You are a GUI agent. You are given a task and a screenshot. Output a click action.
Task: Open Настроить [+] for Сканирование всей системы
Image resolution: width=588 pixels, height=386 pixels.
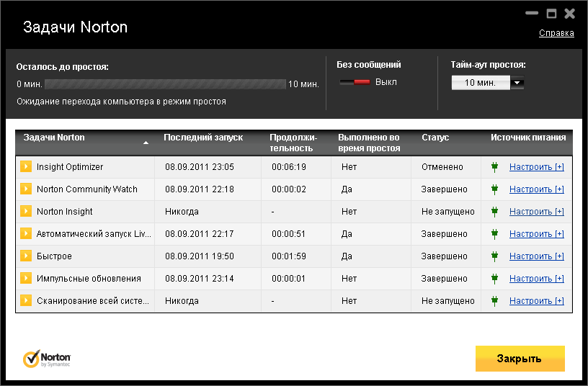coord(537,300)
